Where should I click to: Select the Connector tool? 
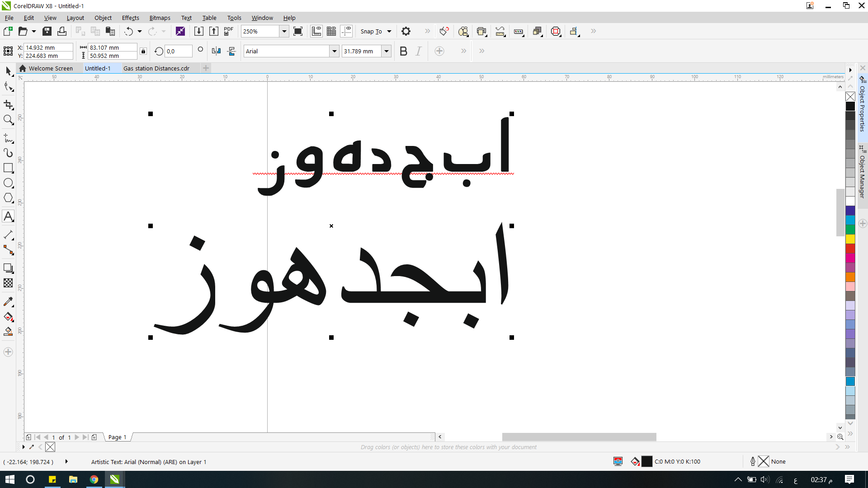tap(8, 250)
